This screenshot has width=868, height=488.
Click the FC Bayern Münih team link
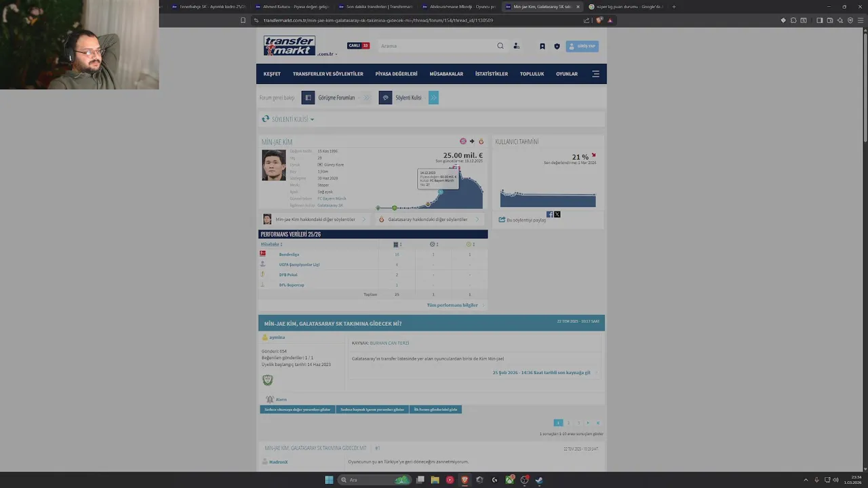[332, 199]
